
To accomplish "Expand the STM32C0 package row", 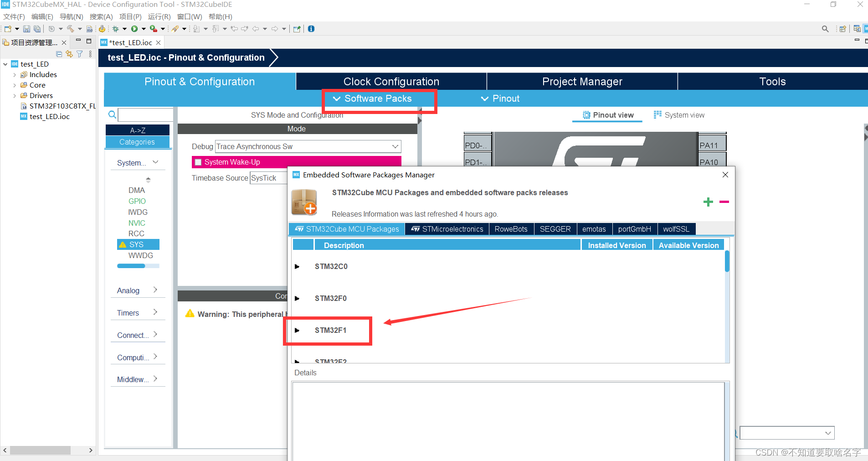I will pos(297,266).
